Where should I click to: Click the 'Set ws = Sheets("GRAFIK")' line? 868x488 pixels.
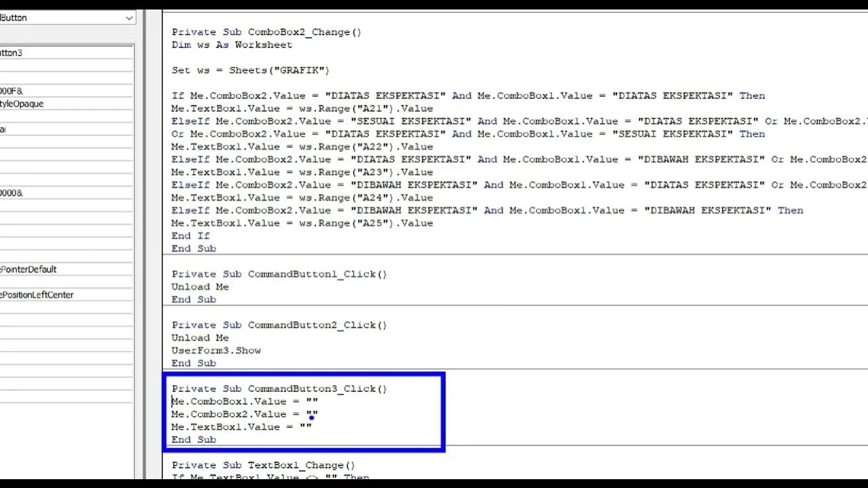click(x=250, y=70)
